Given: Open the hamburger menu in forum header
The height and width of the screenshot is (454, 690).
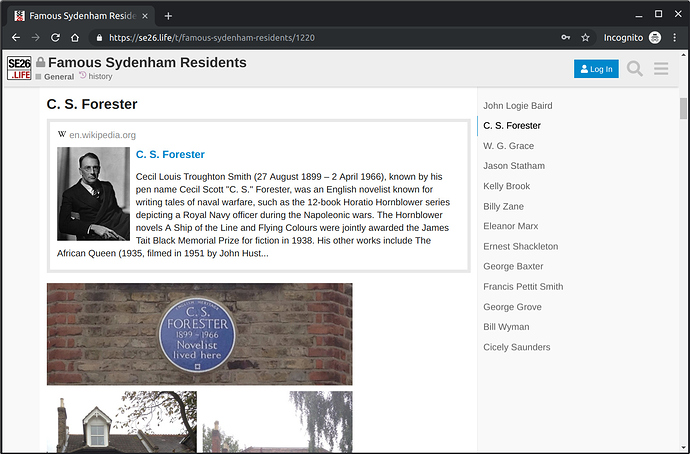Looking at the screenshot, I should pyautogui.click(x=661, y=69).
